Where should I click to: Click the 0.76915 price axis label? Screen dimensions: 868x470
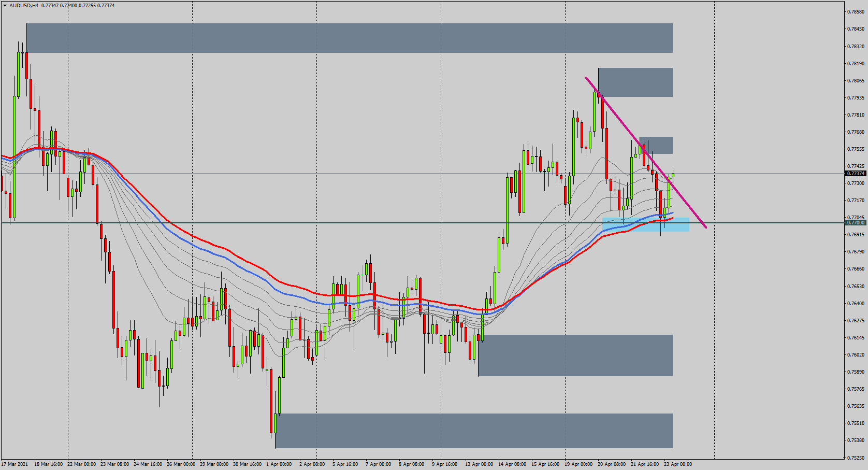click(856, 235)
